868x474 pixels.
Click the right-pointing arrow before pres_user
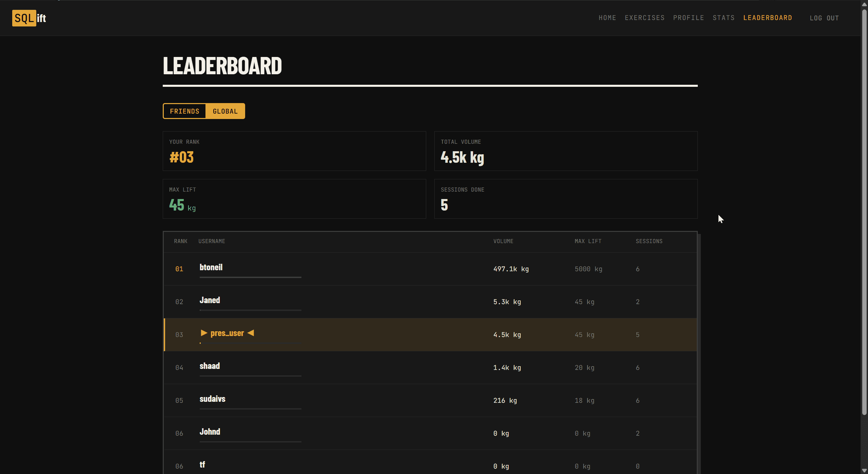tap(204, 333)
